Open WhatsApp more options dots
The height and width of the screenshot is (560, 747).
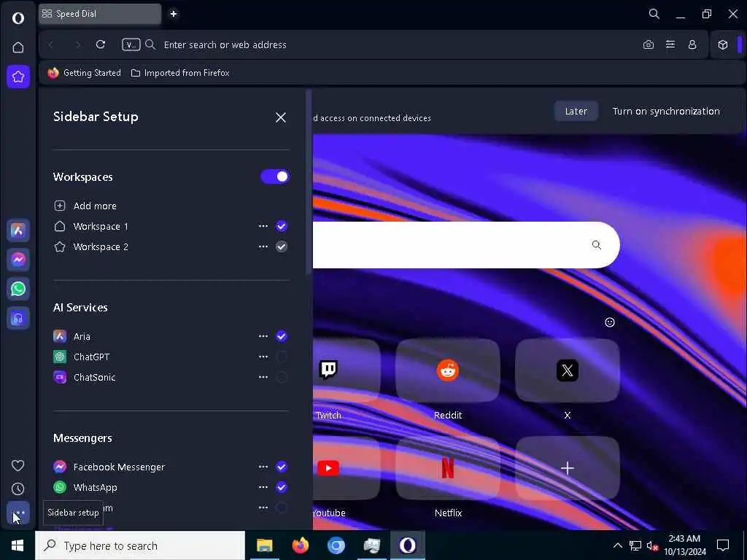tap(263, 487)
